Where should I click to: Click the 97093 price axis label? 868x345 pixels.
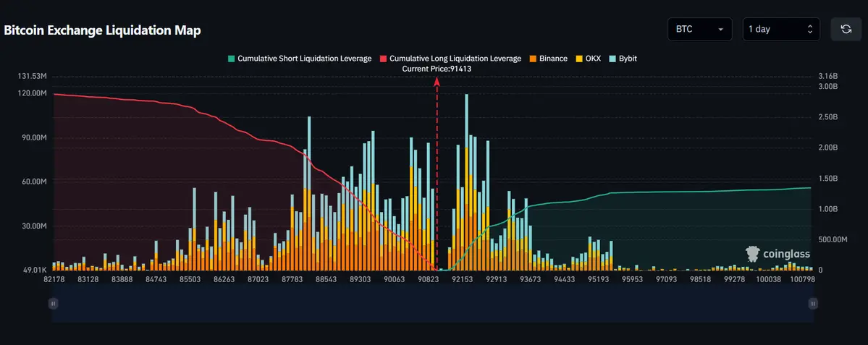point(667,280)
